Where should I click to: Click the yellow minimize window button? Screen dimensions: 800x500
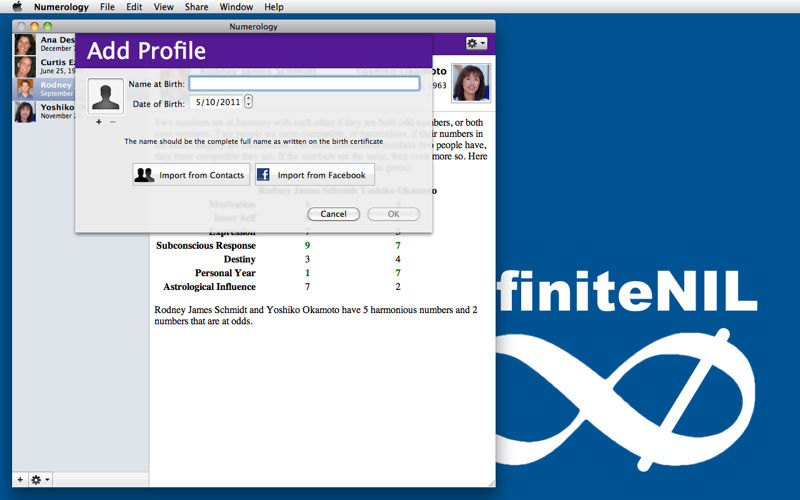[34, 26]
